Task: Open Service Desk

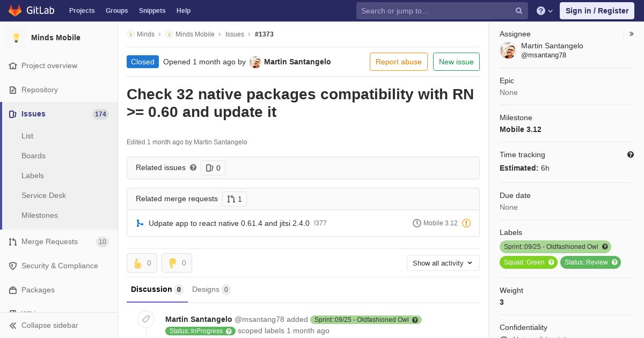Action: point(43,195)
